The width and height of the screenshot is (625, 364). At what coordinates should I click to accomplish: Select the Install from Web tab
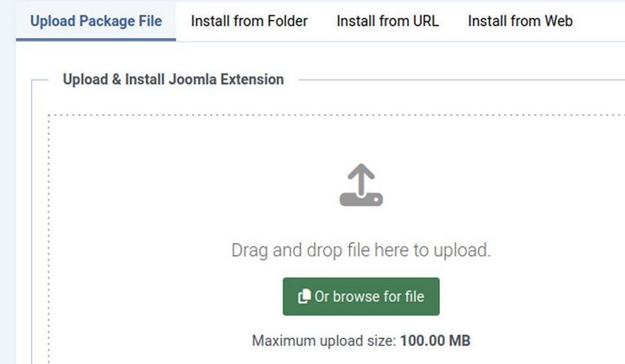520,21
